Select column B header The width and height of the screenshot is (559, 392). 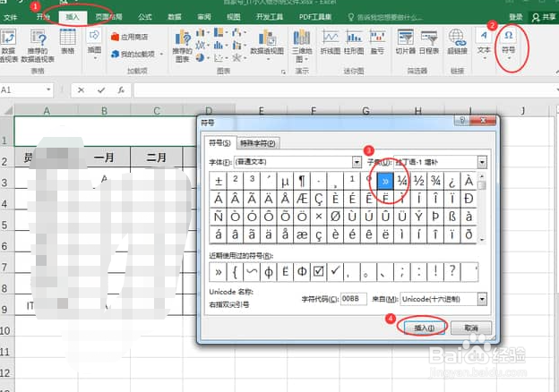104,111
